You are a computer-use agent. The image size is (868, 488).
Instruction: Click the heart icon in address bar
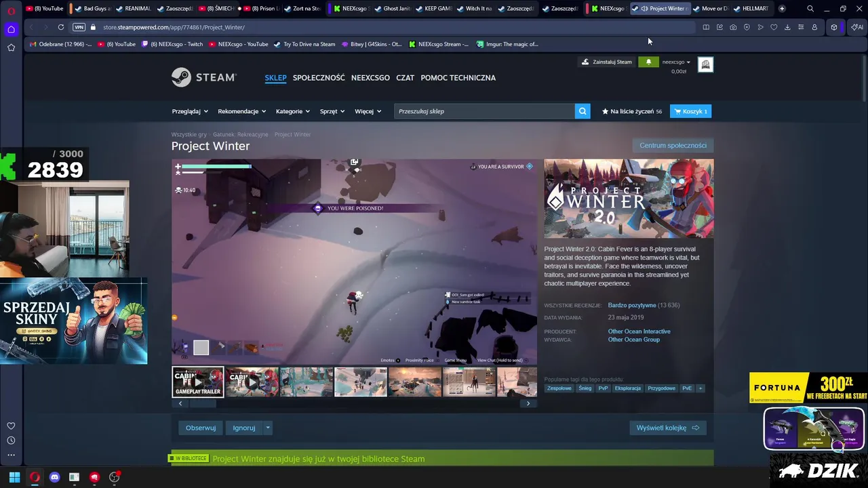tap(774, 27)
